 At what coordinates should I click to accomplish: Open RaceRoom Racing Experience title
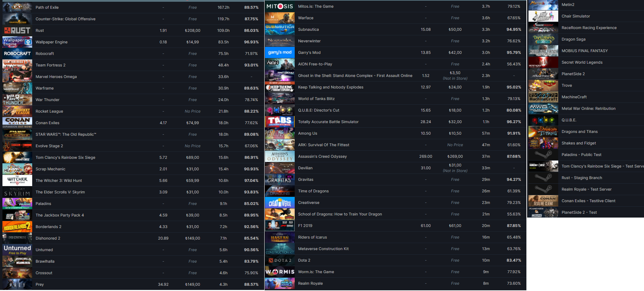tap(589, 28)
